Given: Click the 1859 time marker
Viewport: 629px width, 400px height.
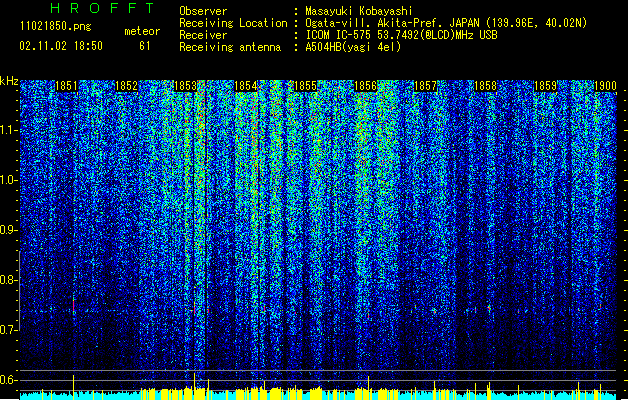Looking at the screenshot, I should point(546,86).
